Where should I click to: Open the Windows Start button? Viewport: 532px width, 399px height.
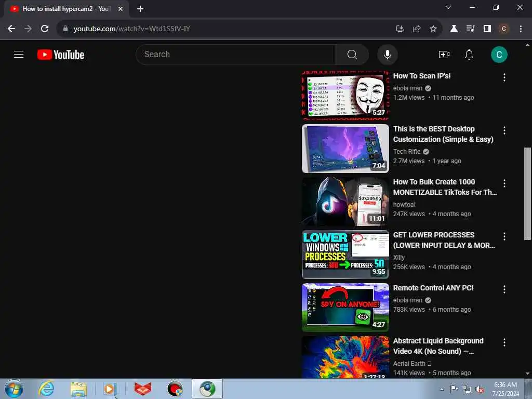(x=14, y=389)
